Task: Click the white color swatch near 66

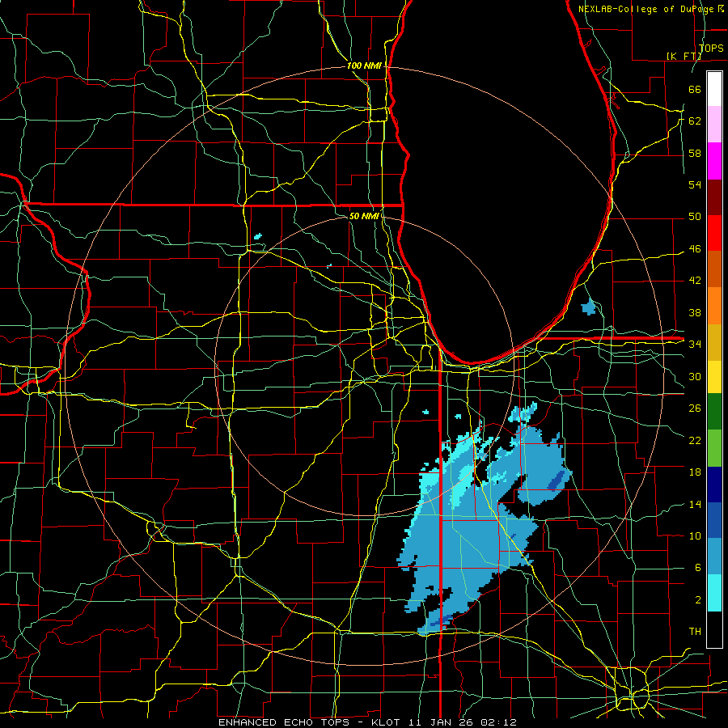Action: (x=714, y=89)
